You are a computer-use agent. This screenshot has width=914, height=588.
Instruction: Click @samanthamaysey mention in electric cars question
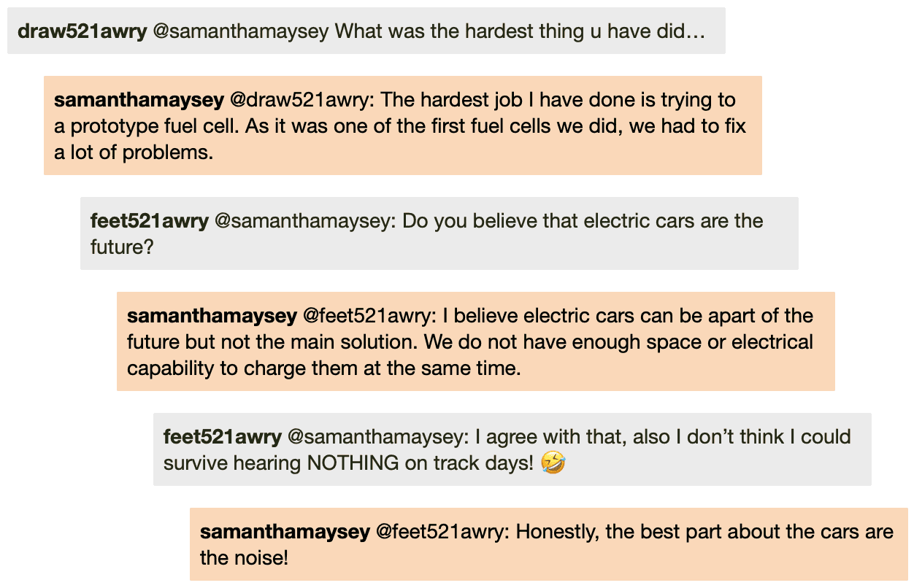[x=305, y=221]
